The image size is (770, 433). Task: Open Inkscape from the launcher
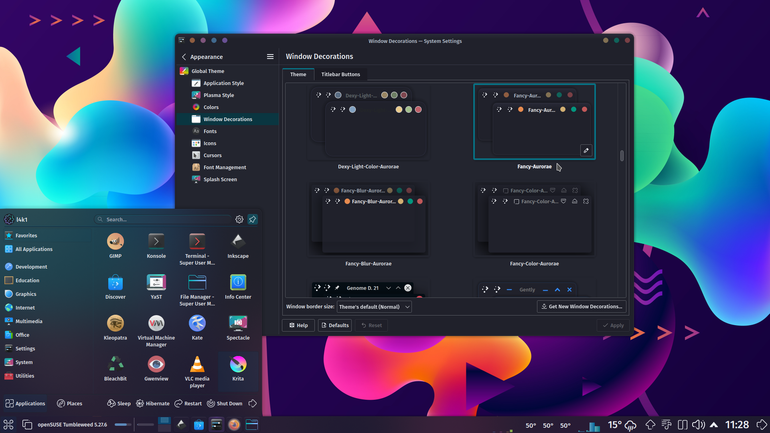pos(238,245)
